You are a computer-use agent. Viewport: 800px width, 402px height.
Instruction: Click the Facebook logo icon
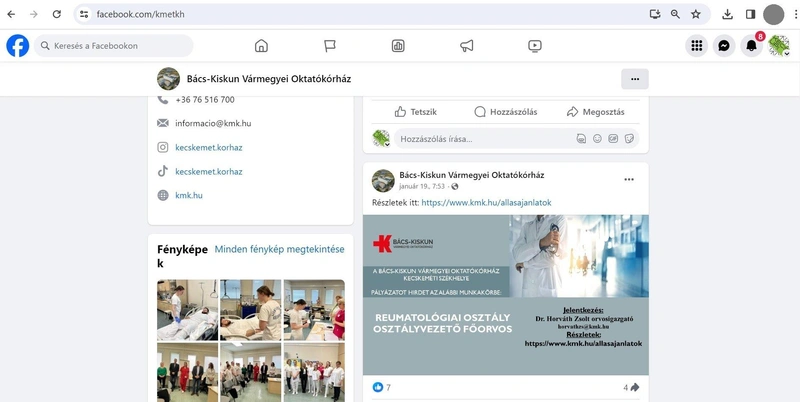(x=17, y=46)
